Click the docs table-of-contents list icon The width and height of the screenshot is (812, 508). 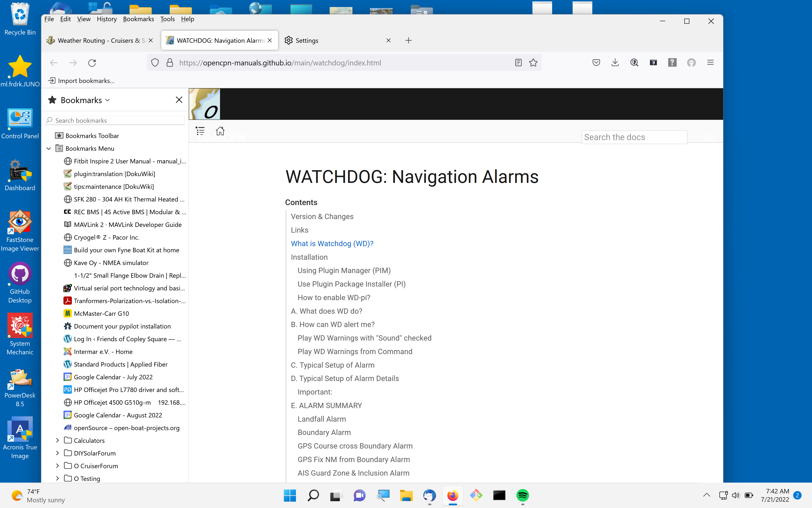(x=200, y=131)
